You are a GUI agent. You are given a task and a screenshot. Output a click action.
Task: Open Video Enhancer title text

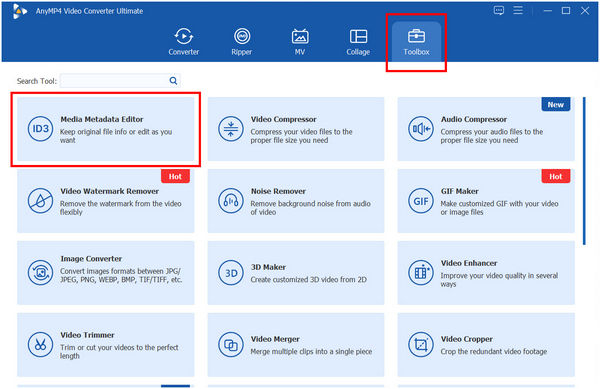(469, 263)
